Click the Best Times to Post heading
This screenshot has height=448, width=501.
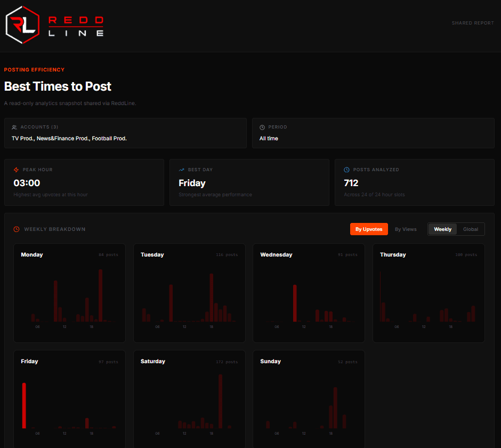(58, 86)
